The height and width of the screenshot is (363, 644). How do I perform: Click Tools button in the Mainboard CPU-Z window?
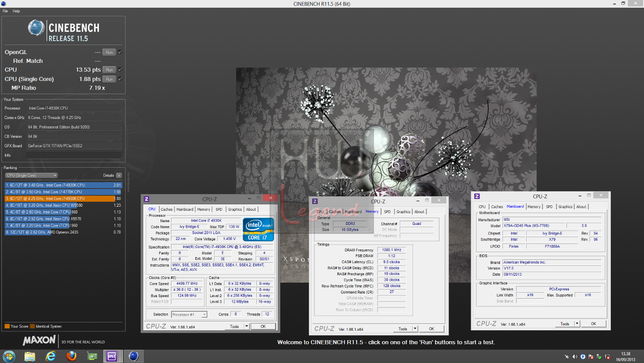565,324
